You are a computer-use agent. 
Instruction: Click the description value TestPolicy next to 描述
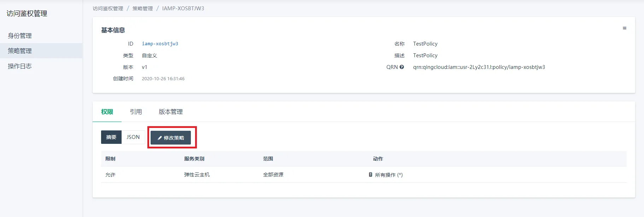425,55
